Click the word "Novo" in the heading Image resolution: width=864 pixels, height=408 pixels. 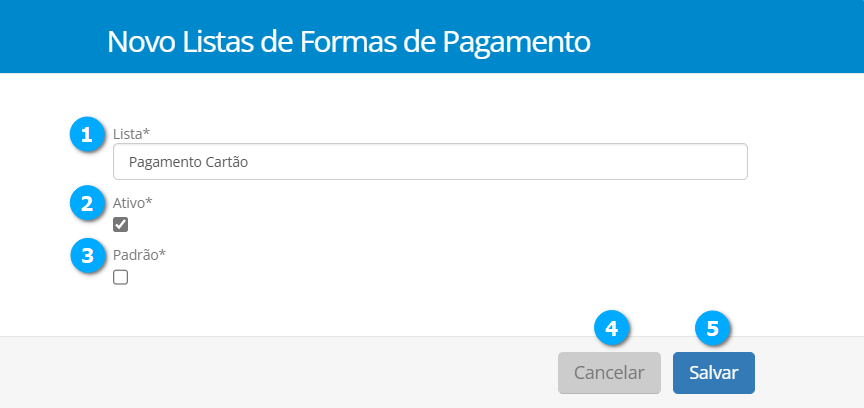(140, 42)
